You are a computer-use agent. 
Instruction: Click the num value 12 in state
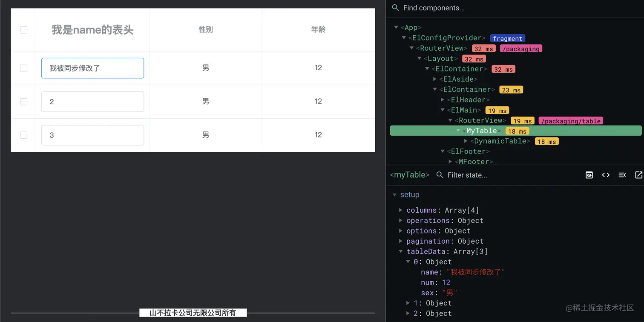446,282
